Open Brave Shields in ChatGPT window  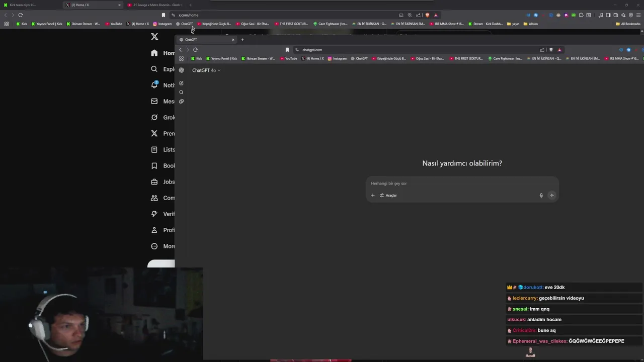click(551, 50)
